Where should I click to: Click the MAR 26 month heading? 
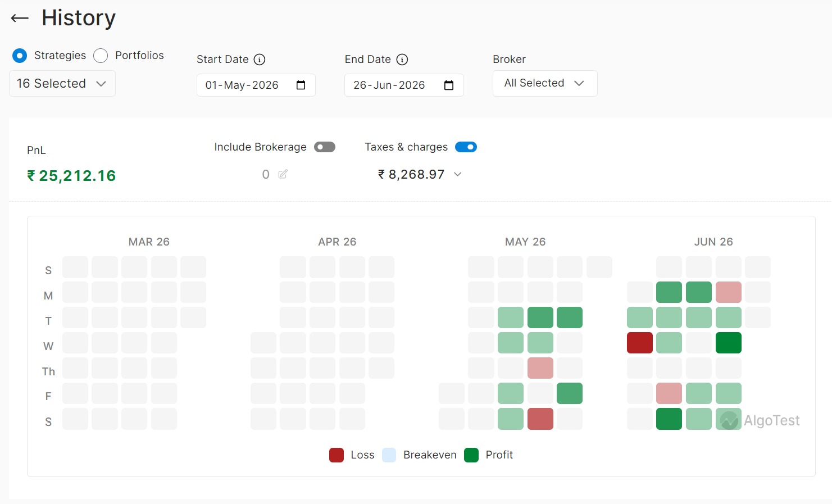(149, 242)
